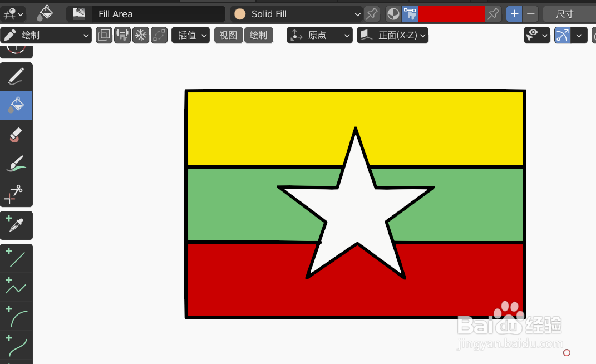596x364 pixels.
Task: Open the red color swatch picker
Action: coord(451,14)
